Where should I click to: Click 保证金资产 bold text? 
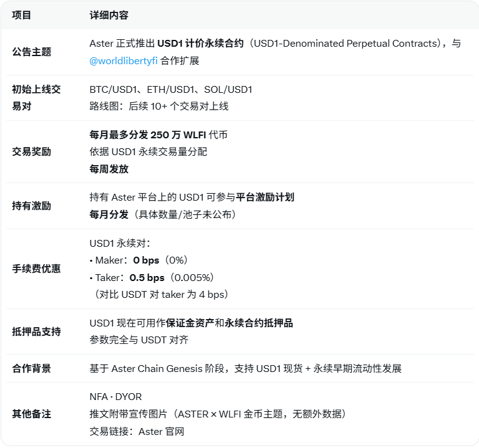pyautogui.click(x=190, y=323)
